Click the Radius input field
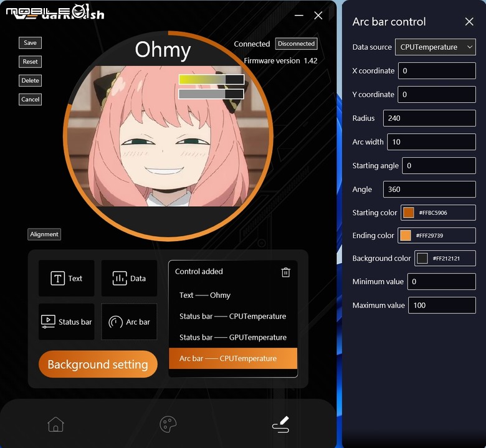 click(429, 118)
